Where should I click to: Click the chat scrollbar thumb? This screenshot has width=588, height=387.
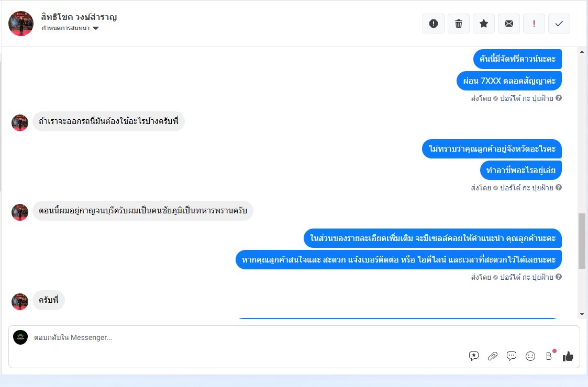click(x=582, y=241)
